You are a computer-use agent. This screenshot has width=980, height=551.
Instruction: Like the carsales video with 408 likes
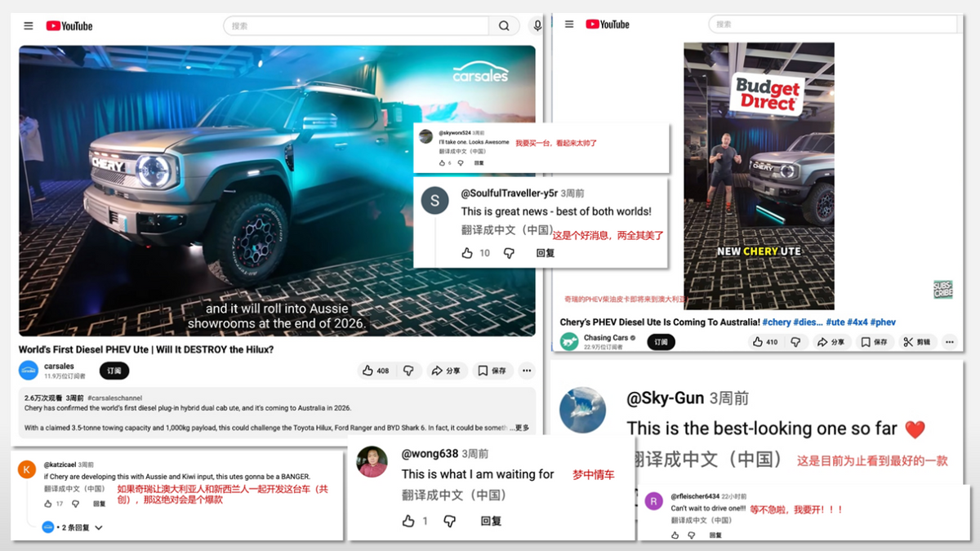(376, 371)
